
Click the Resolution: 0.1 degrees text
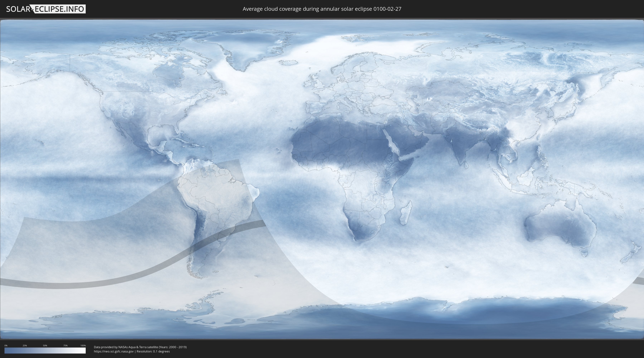[x=153, y=352]
